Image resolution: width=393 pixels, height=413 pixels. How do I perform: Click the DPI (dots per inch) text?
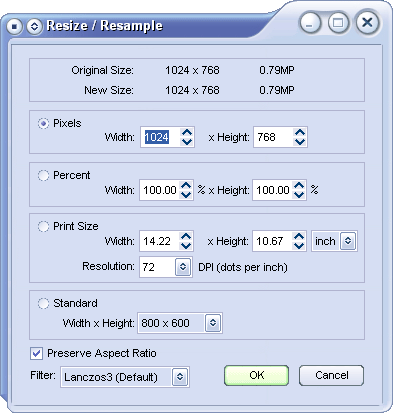point(243,267)
